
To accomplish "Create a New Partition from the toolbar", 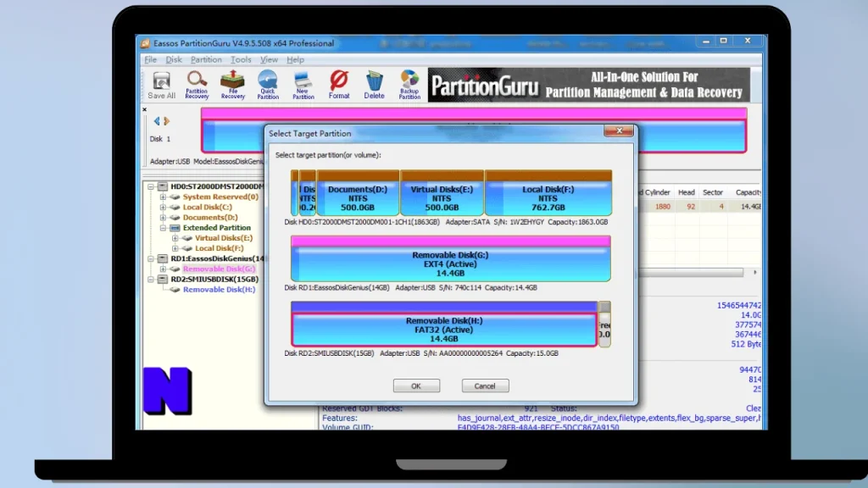I will click(x=303, y=86).
